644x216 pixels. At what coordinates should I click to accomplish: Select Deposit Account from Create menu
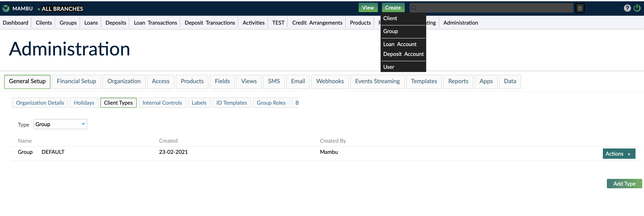[x=403, y=54]
